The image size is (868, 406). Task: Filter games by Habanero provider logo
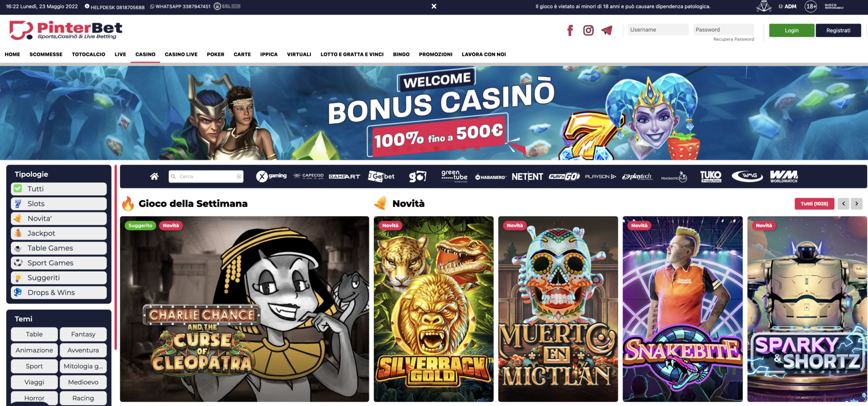[491, 177]
